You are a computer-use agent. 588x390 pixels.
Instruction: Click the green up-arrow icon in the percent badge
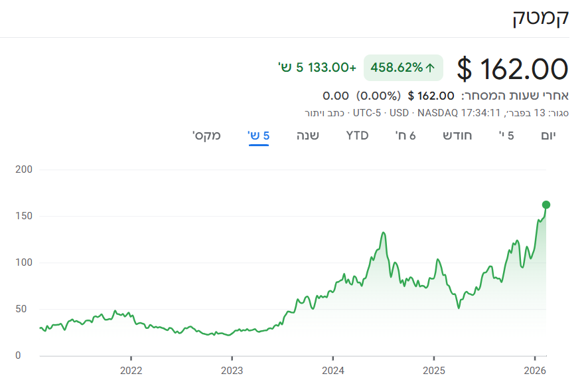[x=430, y=67]
